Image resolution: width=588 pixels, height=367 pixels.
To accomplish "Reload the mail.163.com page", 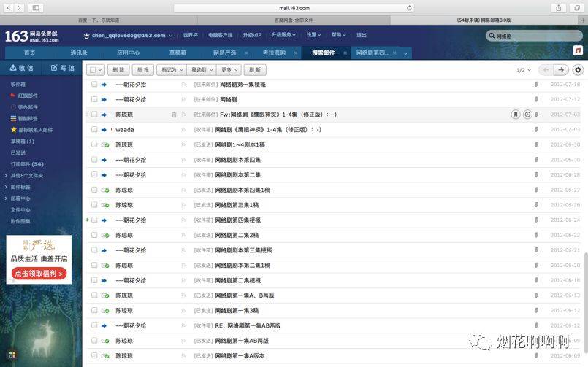I will pyautogui.click(x=409, y=8).
